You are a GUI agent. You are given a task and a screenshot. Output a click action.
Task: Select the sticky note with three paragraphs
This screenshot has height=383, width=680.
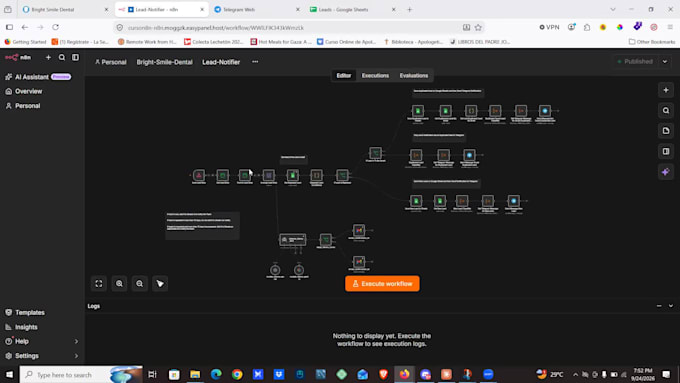tap(202, 225)
